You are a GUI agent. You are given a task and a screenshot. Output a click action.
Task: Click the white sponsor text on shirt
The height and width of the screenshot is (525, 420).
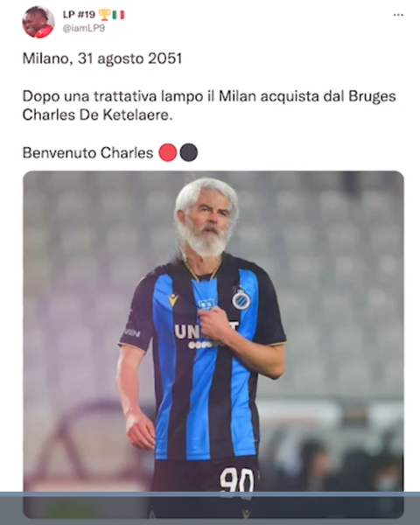point(206,332)
